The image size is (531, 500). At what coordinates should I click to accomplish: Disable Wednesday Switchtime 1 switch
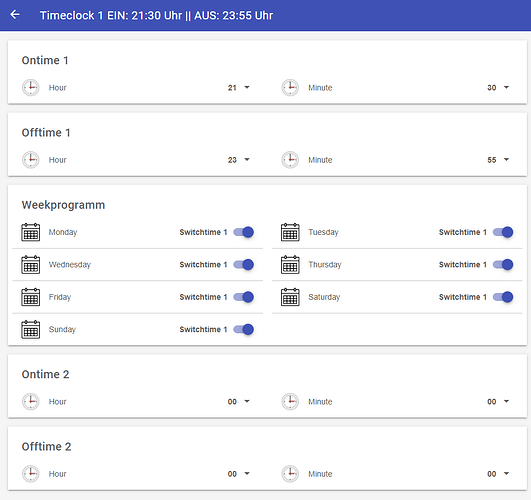point(244,265)
